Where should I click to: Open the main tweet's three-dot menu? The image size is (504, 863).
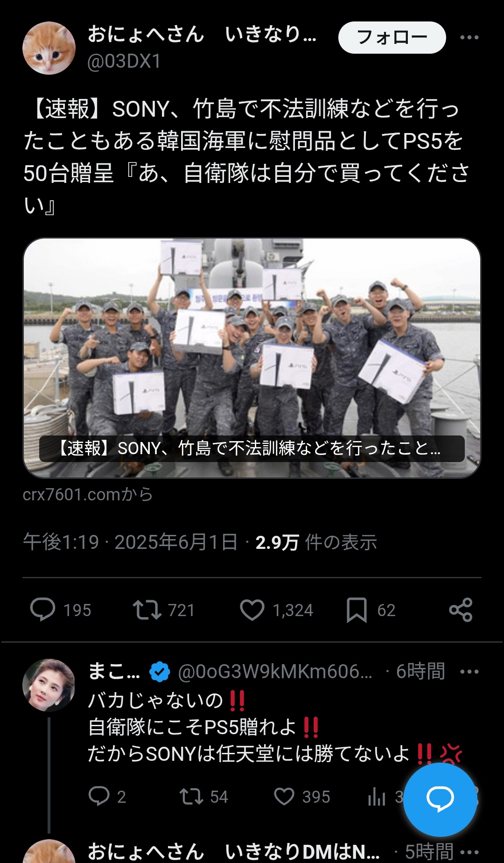coord(469,37)
